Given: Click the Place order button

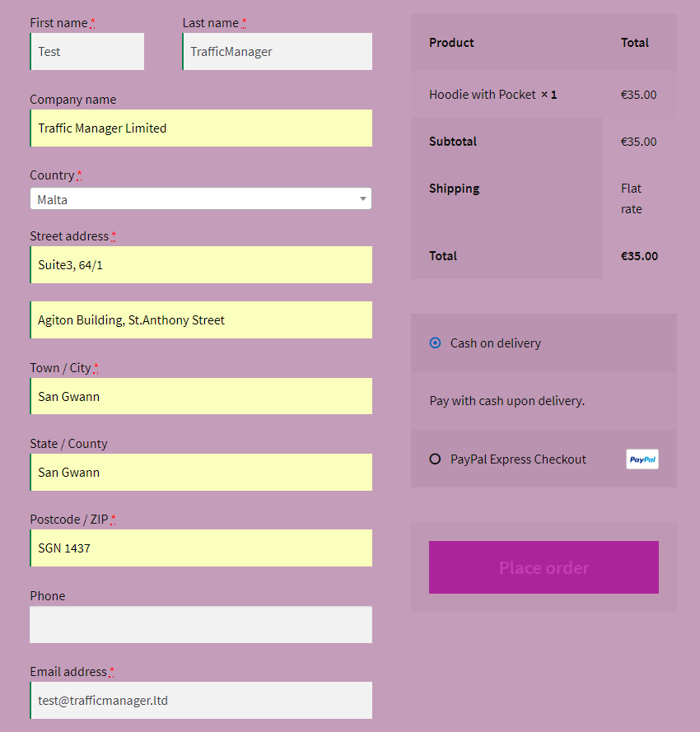Looking at the screenshot, I should [544, 567].
